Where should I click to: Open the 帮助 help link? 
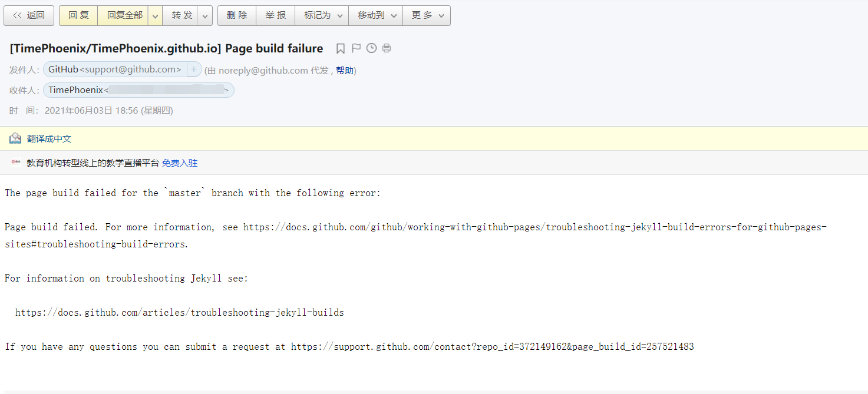[345, 69]
